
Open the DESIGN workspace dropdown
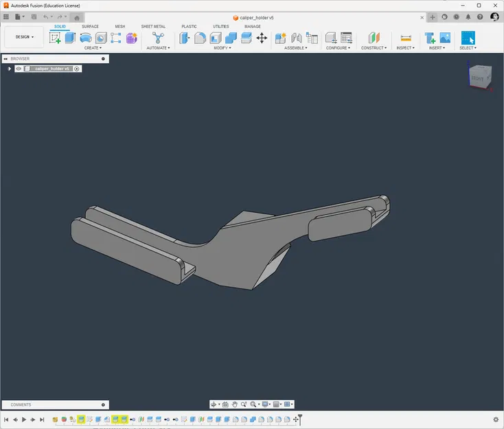coord(25,37)
